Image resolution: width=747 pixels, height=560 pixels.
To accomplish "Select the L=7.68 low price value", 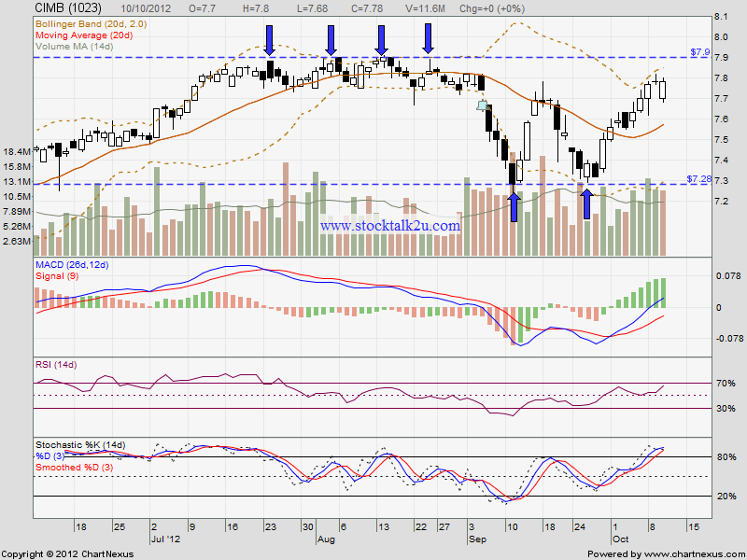I will coord(312,8).
